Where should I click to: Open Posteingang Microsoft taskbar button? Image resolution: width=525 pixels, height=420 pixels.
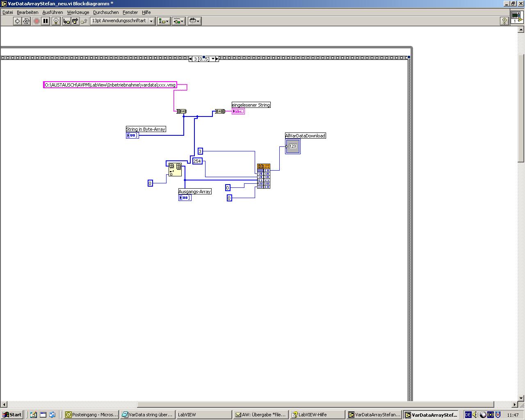point(91,415)
